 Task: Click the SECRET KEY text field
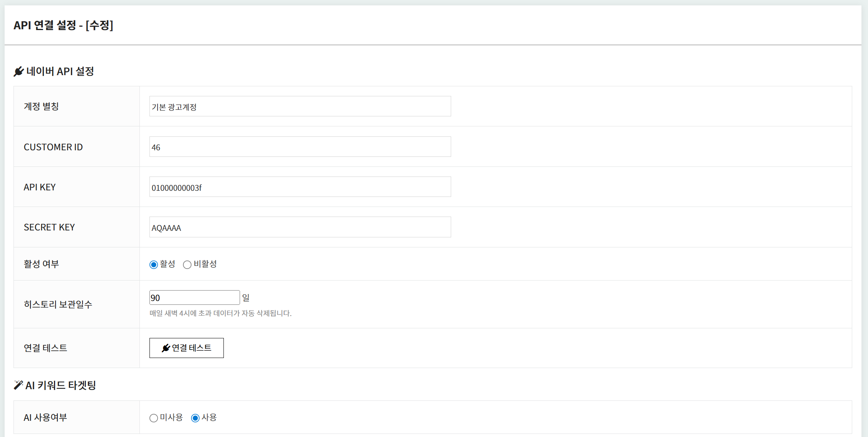pyautogui.click(x=300, y=227)
